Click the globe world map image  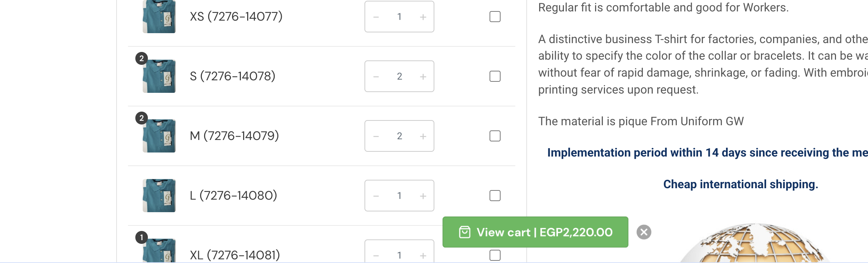(754, 243)
